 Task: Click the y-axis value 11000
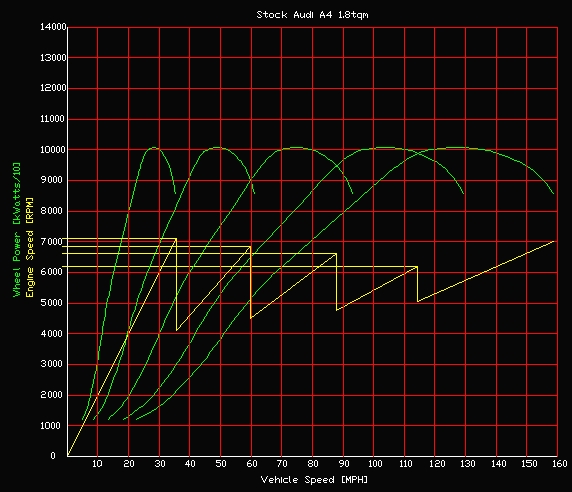tap(52, 119)
